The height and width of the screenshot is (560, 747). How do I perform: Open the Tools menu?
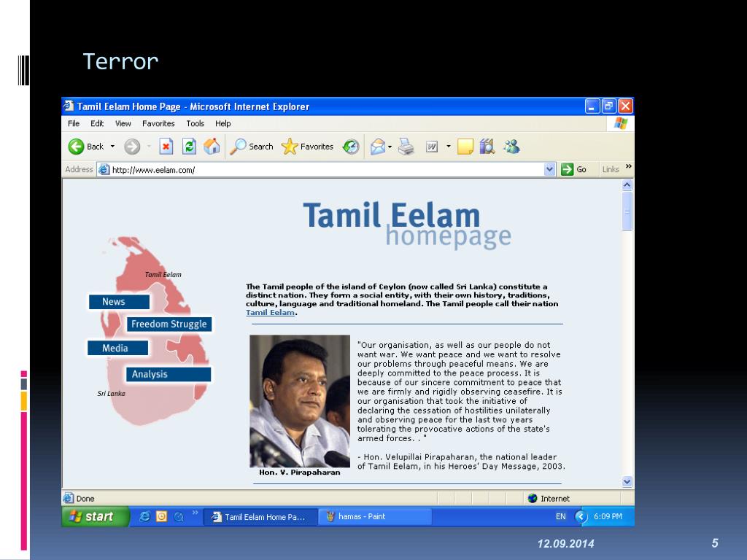tap(195, 124)
